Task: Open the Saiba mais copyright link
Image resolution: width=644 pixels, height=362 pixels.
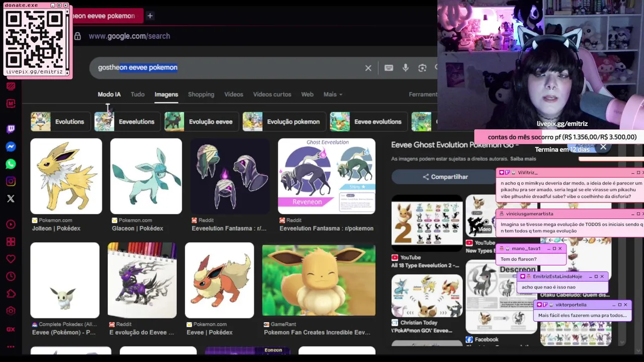Action: 523,159
